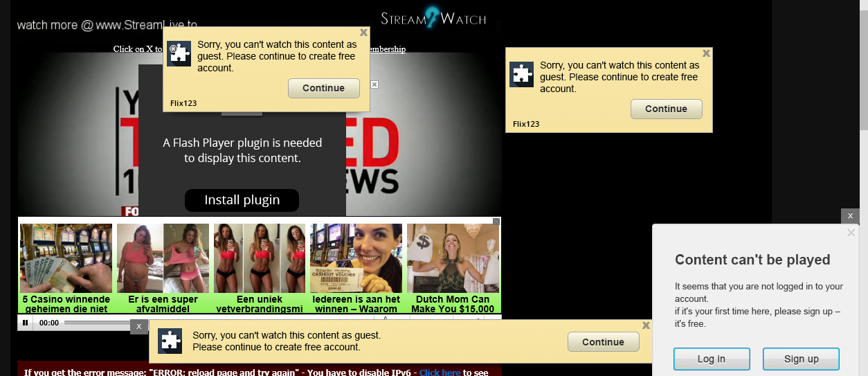Click the Stream2Watch logo
The height and width of the screenshot is (376, 868).
pyautogui.click(x=433, y=18)
